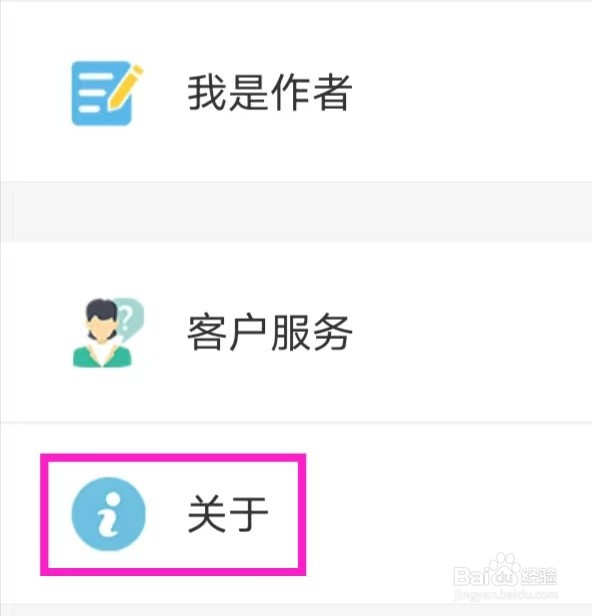Open the 我是作者 menu entry
592x616 pixels.
click(296, 93)
